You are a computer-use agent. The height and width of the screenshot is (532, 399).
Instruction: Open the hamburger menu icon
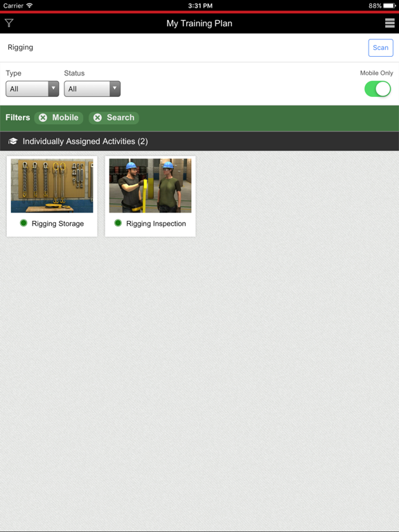click(390, 23)
